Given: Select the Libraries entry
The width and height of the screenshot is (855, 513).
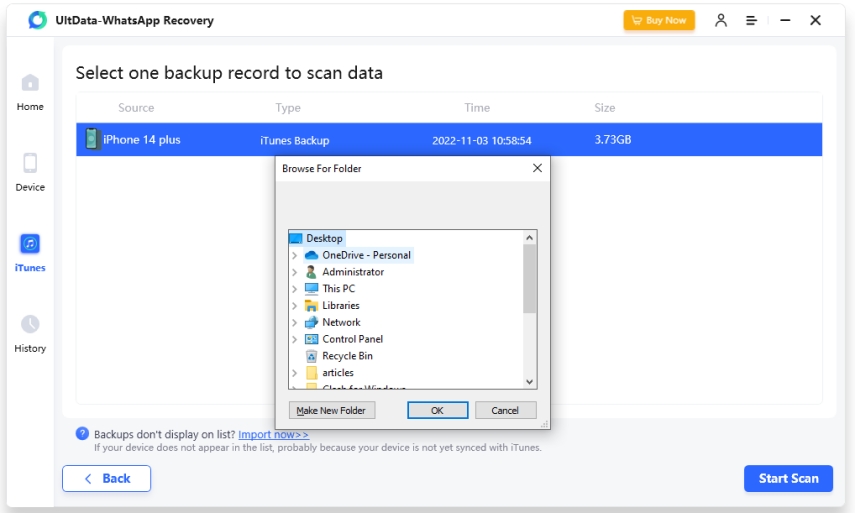Looking at the screenshot, I should tap(341, 305).
